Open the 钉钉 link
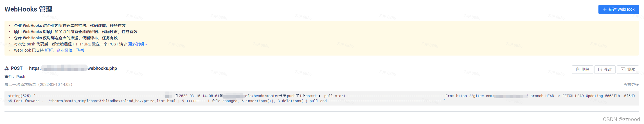This screenshot has height=124, width=644. click(49, 50)
